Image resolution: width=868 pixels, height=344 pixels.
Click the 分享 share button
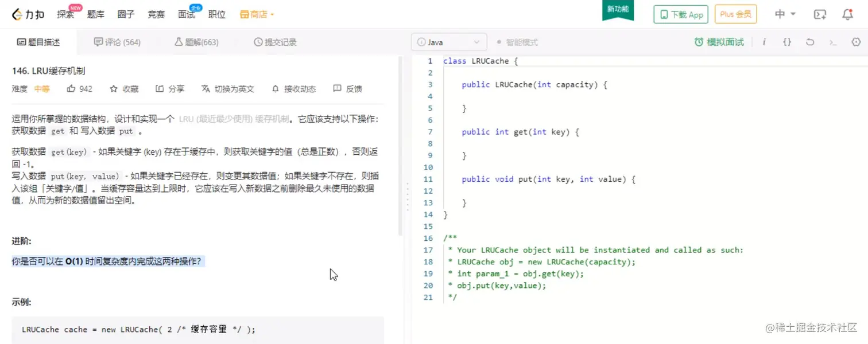tap(170, 89)
